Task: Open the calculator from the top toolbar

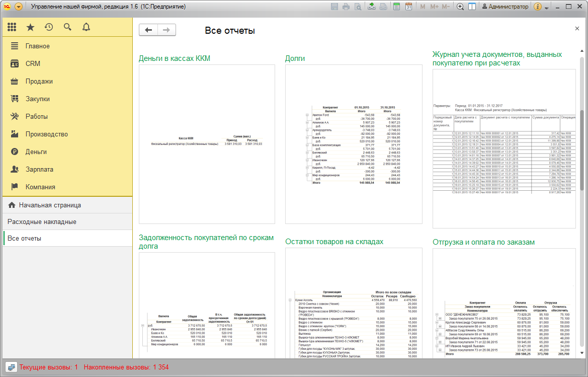Action: click(x=396, y=7)
